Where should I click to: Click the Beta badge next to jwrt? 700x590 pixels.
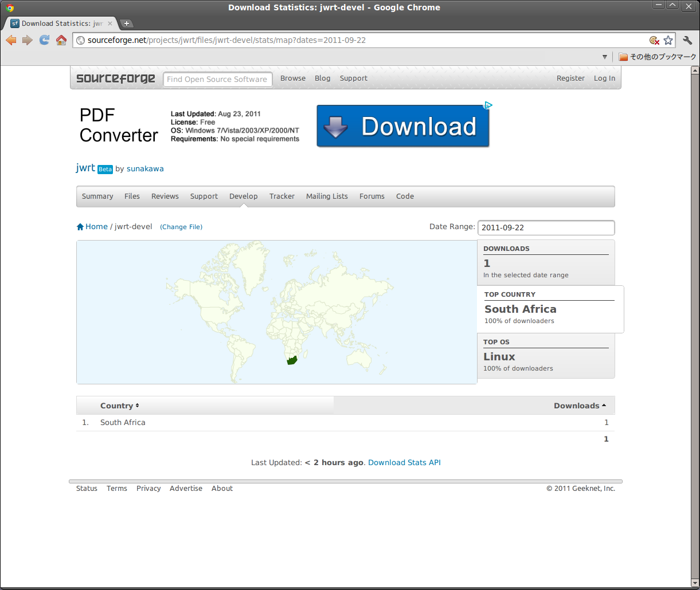point(105,169)
